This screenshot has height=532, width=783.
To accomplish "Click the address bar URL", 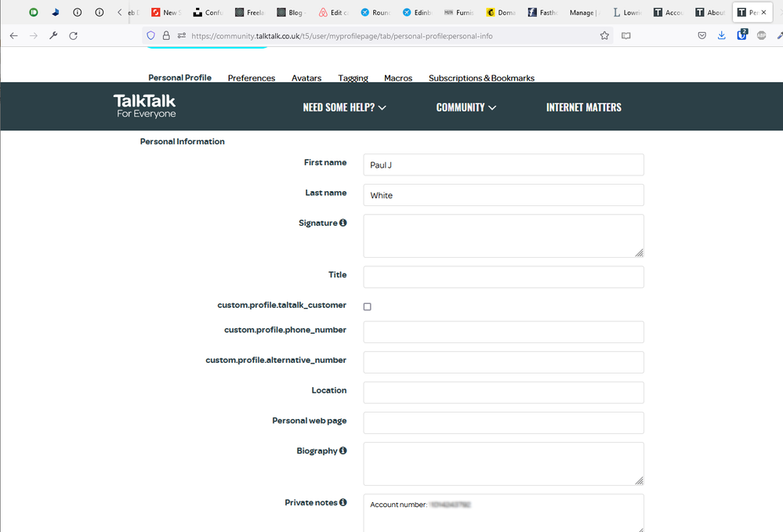I will pyautogui.click(x=342, y=36).
